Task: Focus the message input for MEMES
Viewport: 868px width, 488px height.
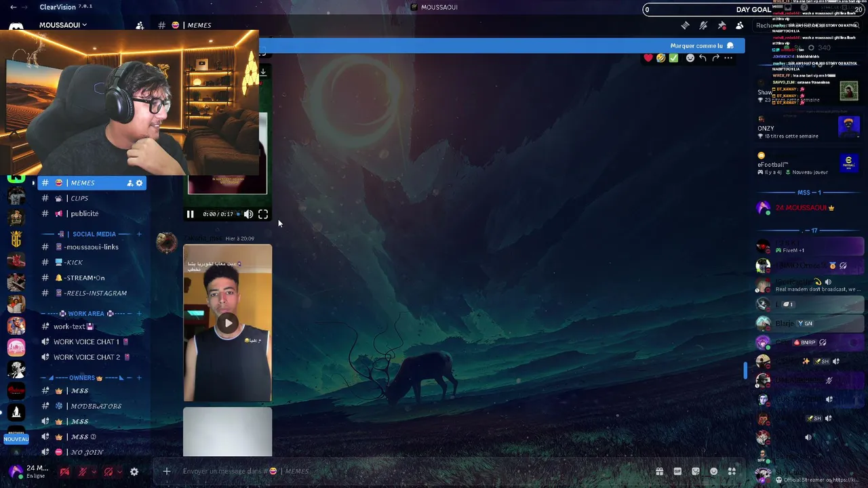Action: pyautogui.click(x=414, y=471)
